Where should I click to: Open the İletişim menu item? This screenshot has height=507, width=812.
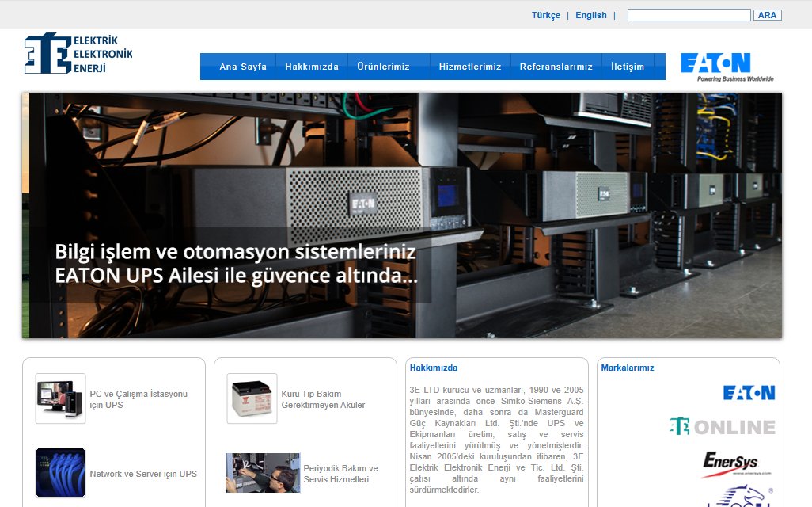628,67
